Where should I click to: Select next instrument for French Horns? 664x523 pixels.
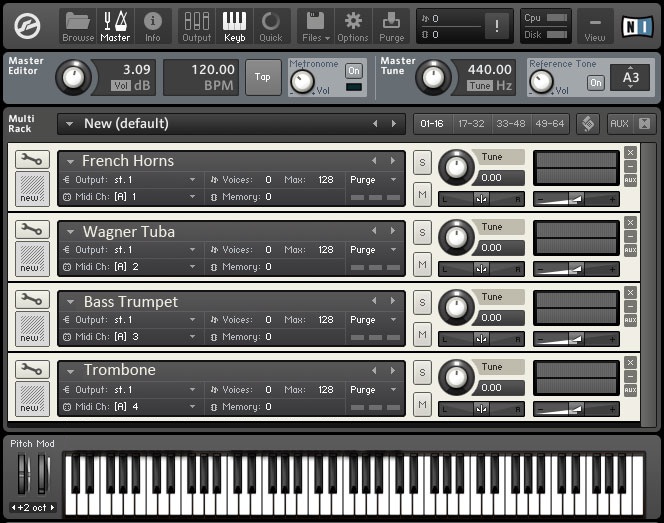(393, 161)
